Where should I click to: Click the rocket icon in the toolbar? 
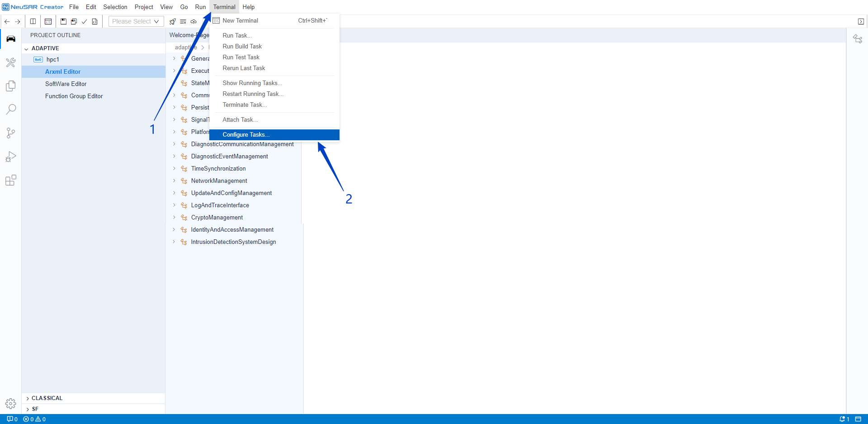coord(172,22)
